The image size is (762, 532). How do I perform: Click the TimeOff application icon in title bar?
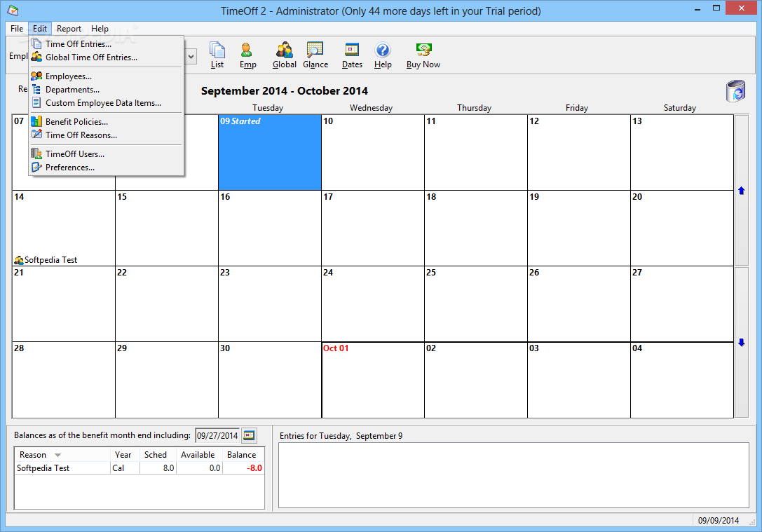[x=13, y=11]
